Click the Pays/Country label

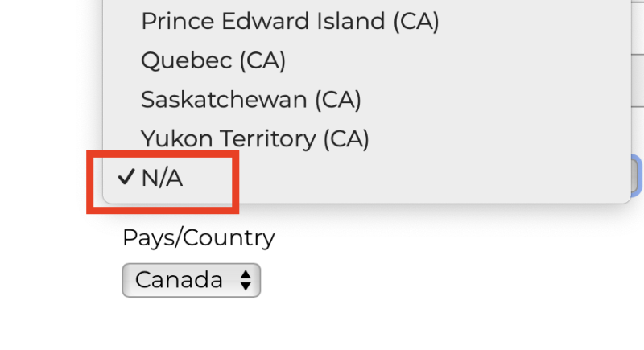click(x=198, y=238)
